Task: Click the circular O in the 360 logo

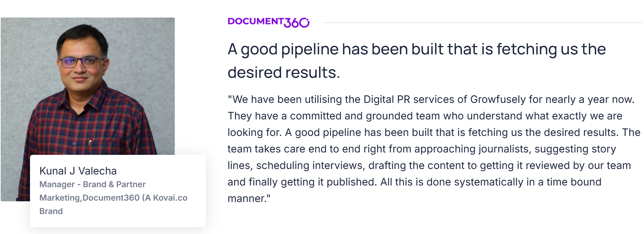Action: pyautogui.click(x=304, y=23)
